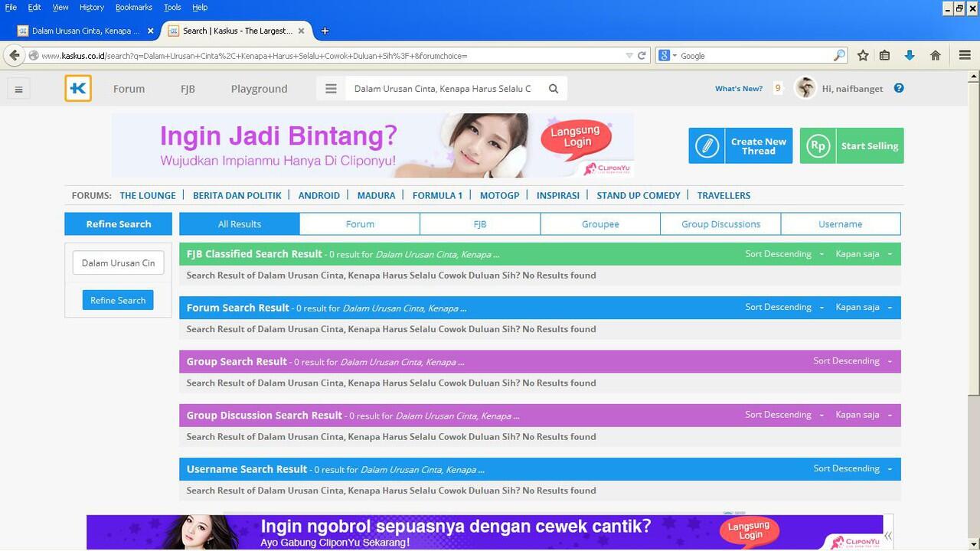980x551 pixels.
Task: Open a new tab with plus icon
Action: tap(325, 31)
